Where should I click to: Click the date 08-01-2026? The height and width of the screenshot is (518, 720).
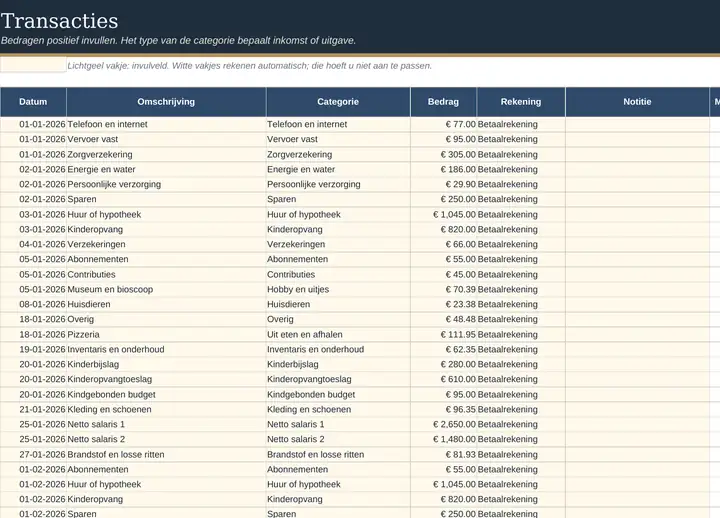click(33, 304)
